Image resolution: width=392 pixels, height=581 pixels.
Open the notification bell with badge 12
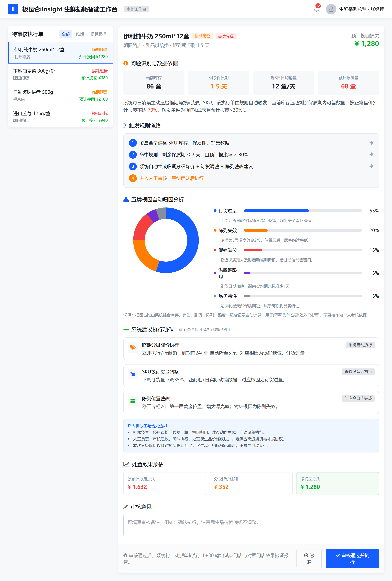316,9
